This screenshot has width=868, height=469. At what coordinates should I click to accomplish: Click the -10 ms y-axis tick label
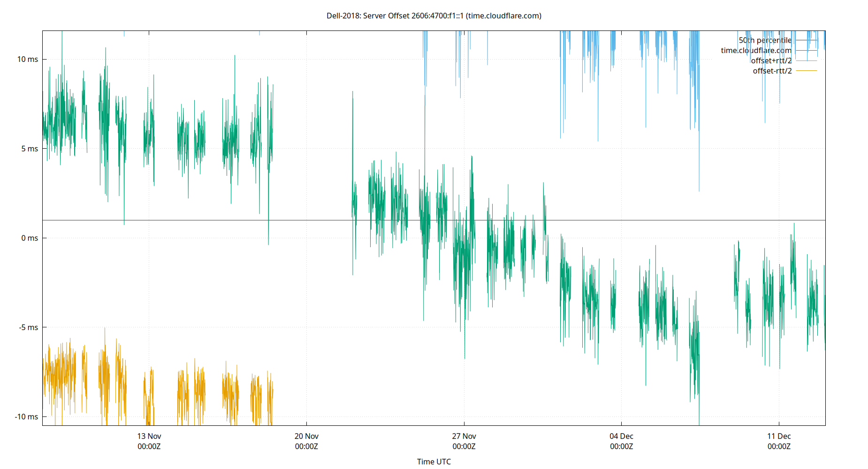(x=27, y=416)
